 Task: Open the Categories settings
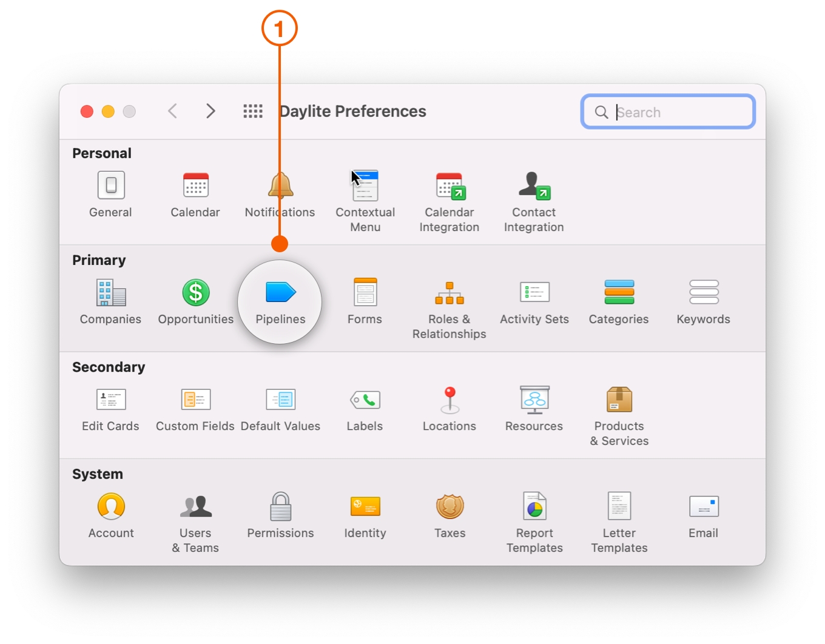pyautogui.click(x=619, y=300)
